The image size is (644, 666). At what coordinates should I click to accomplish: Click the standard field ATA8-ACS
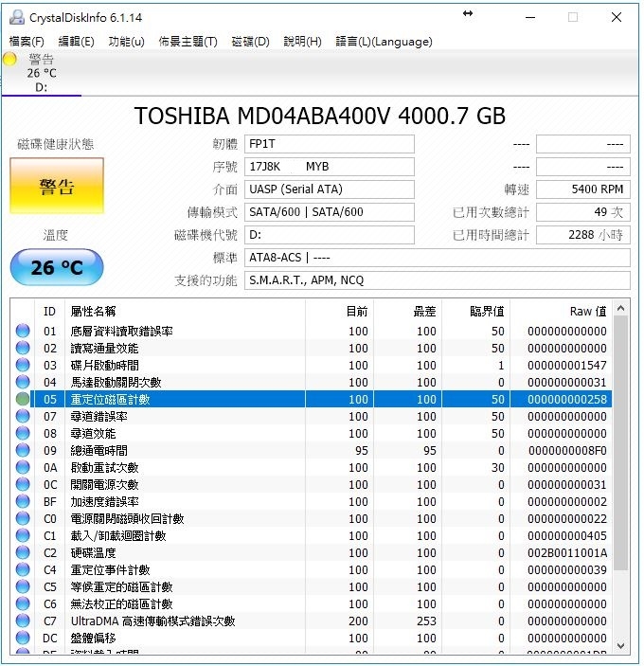(438, 258)
